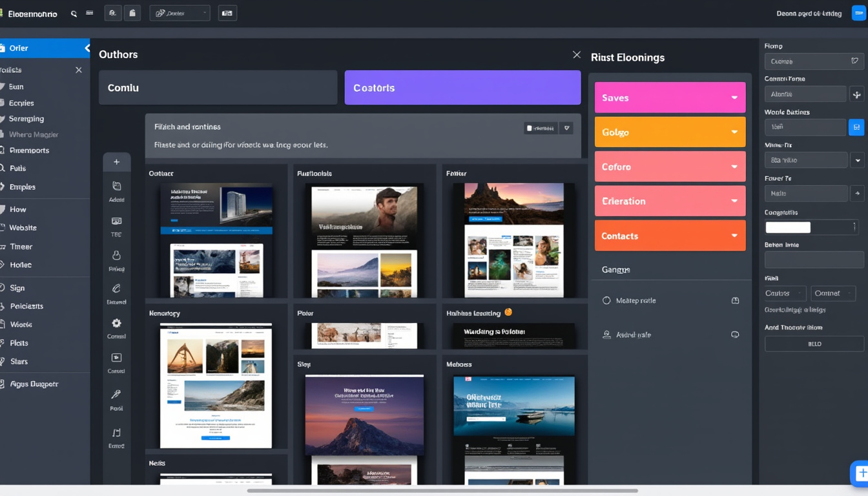The height and width of the screenshot is (496, 868).
Task: Switch to the purple Coatorls tab
Action: [x=462, y=87]
